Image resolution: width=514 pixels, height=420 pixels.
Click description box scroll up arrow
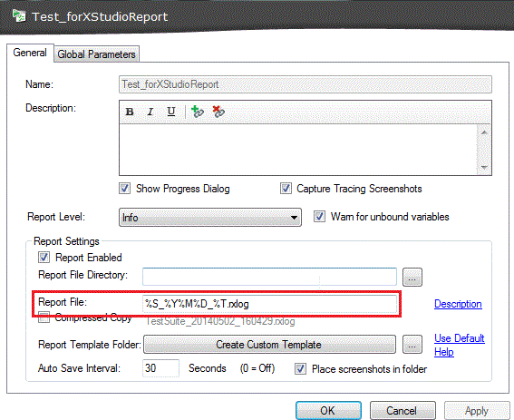click(x=484, y=132)
